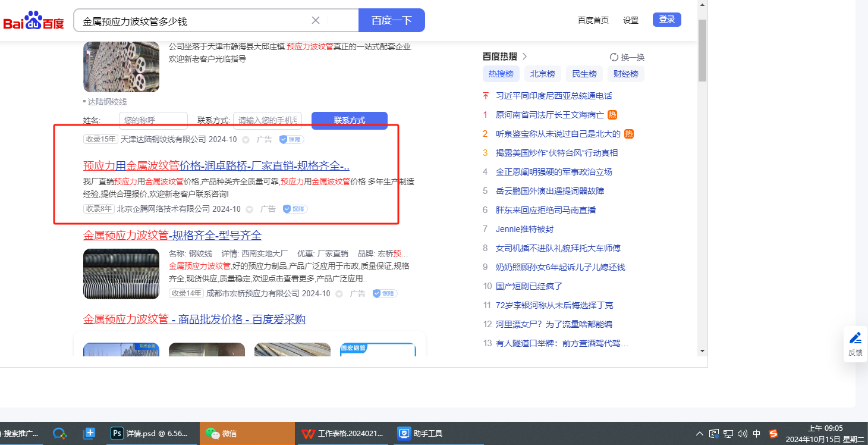Switch to the 北京榜 tab
This screenshot has height=445, width=868.
pyautogui.click(x=542, y=74)
